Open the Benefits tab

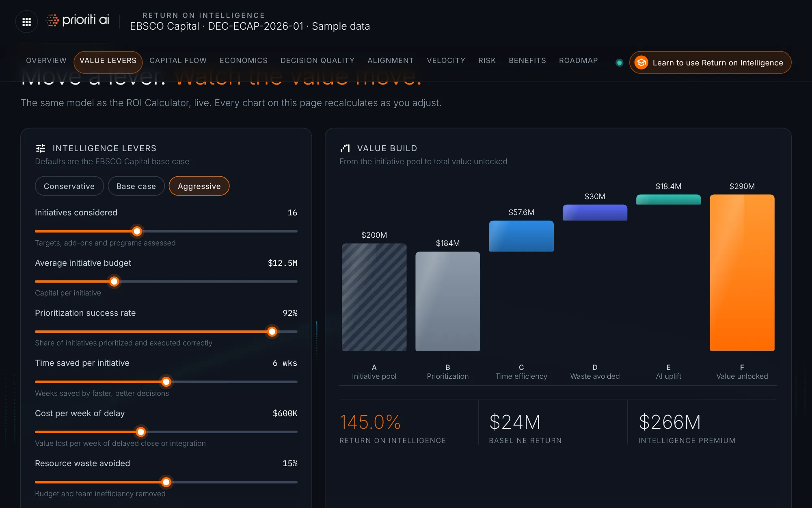click(x=527, y=61)
